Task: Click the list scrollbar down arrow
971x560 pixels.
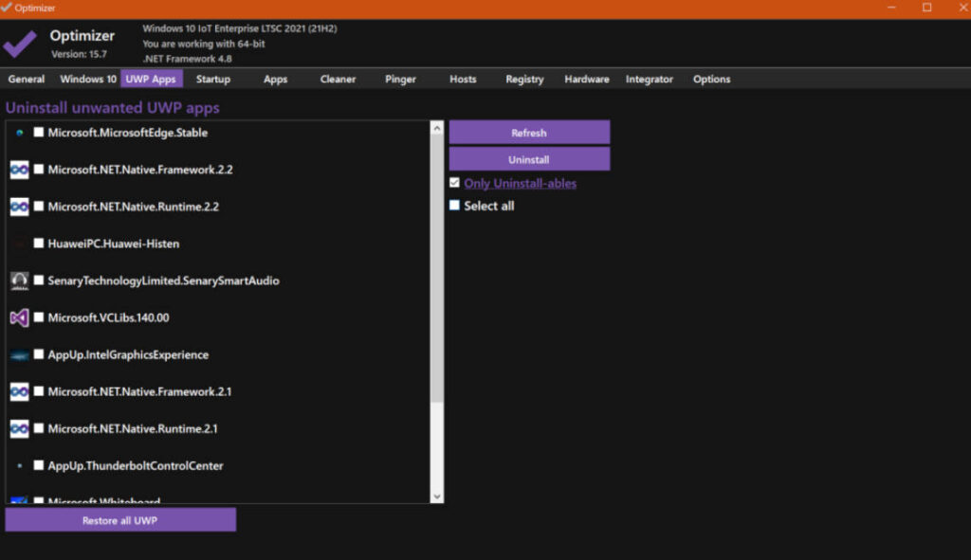Action: pos(437,497)
